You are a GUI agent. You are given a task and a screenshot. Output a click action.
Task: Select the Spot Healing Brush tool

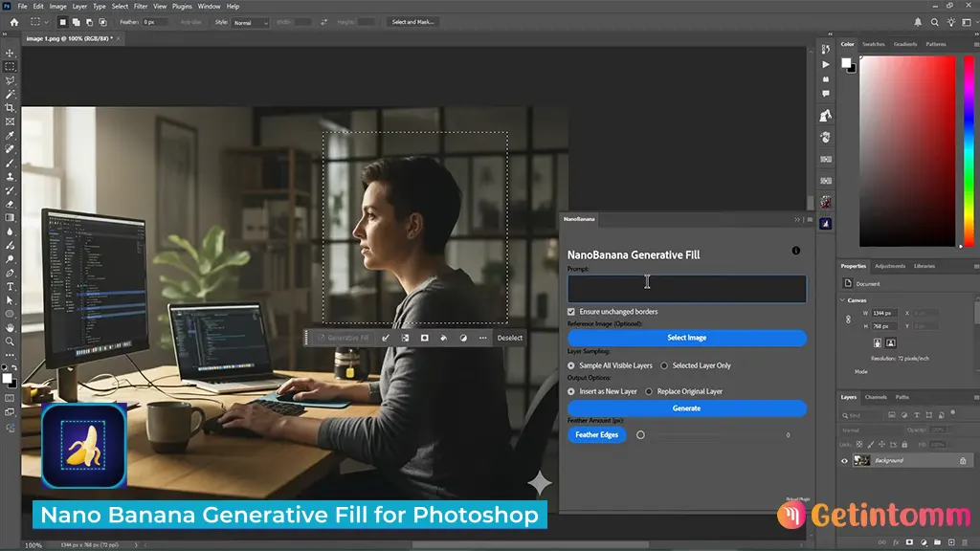10,149
